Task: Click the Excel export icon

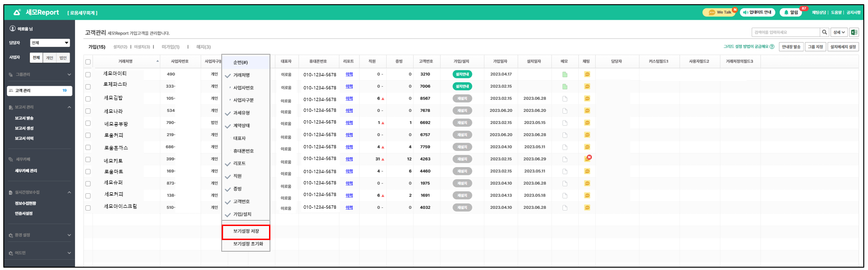Action: 854,32
